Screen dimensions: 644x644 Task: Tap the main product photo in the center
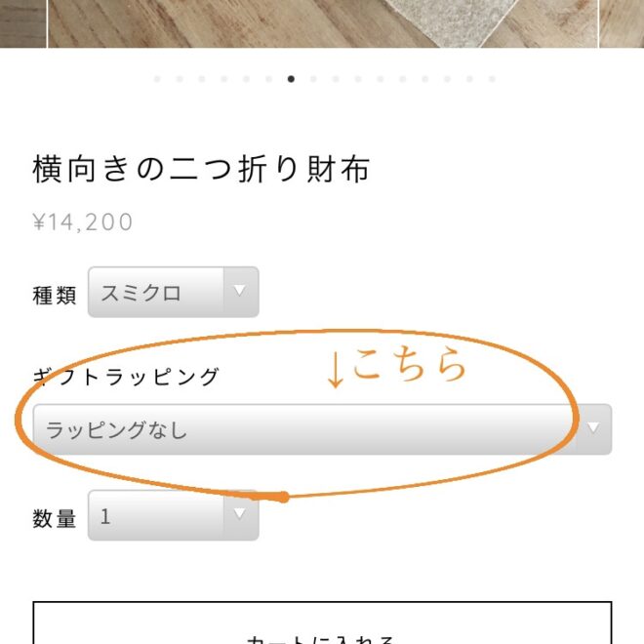322,22
